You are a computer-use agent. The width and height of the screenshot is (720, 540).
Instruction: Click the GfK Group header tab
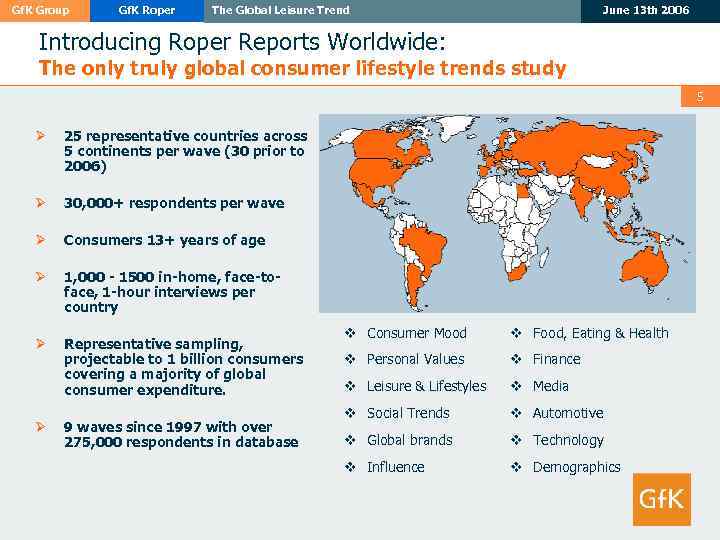45,11
